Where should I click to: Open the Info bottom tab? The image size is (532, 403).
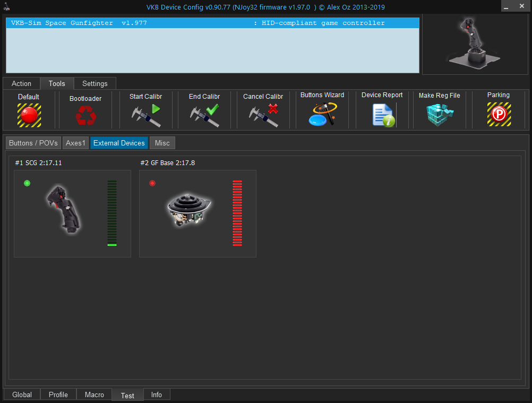157,395
